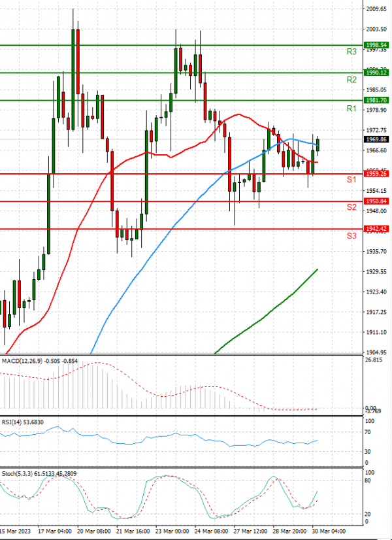The height and width of the screenshot is (540, 392).
Task: Click the end of the green moving average line
Action: click(317, 269)
